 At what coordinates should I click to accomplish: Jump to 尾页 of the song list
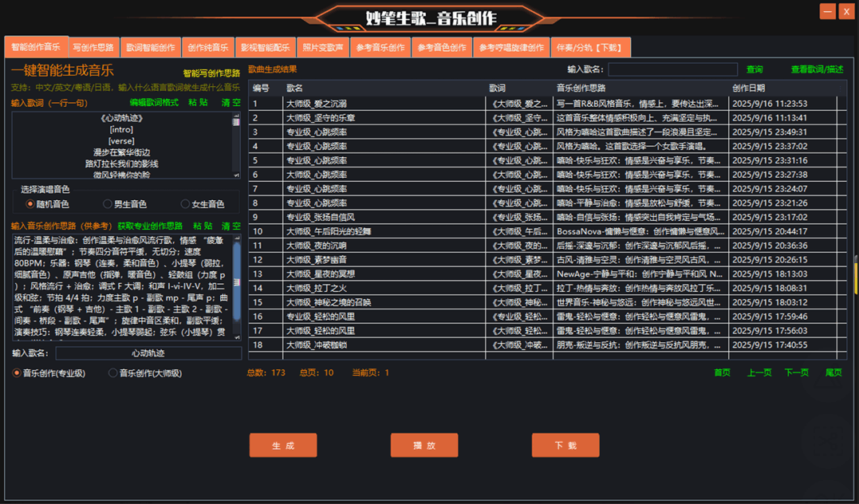833,372
